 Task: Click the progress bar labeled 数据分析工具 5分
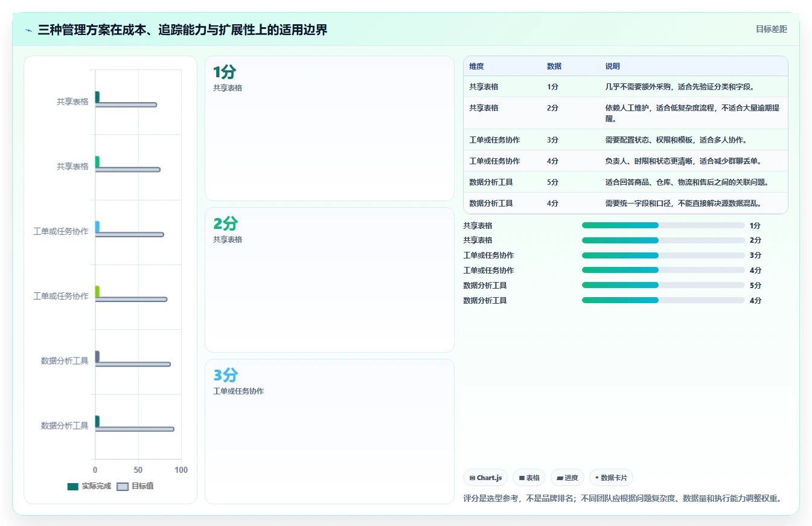(663, 285)
